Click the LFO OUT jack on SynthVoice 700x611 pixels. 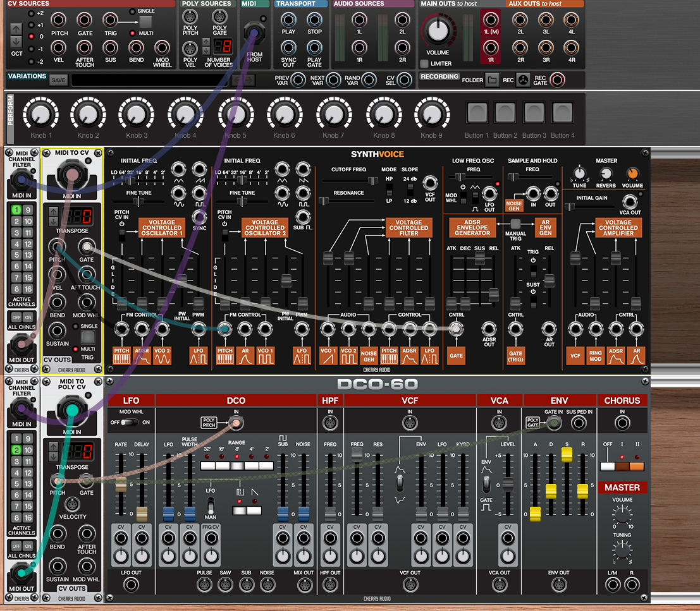coord(489,194)
